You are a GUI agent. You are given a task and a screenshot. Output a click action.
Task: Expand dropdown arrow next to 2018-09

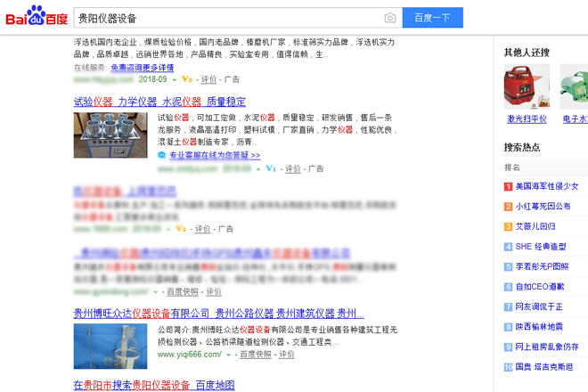[x=174, y=80]
